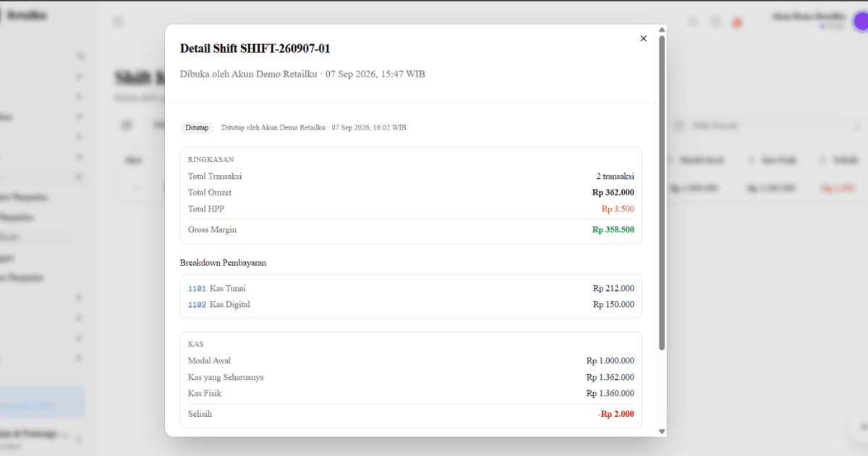This screenshot has height=456, width=868.
Task: Open the red notification icon in header
Action: click(737, 22)
